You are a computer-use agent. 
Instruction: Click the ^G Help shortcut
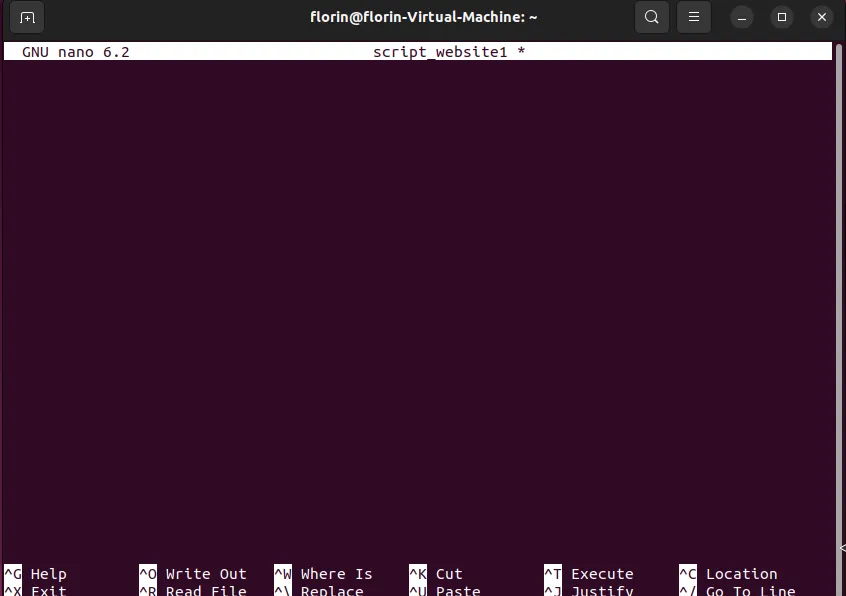click(x=36, y=574)
